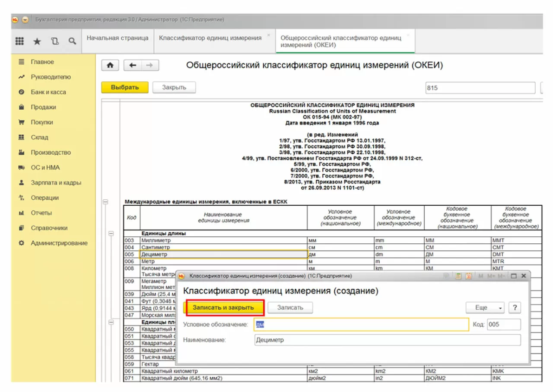Click the 'Наименование' field with Дециметр
Viewport: 553px width, 392px height.
tap(387, 340)
